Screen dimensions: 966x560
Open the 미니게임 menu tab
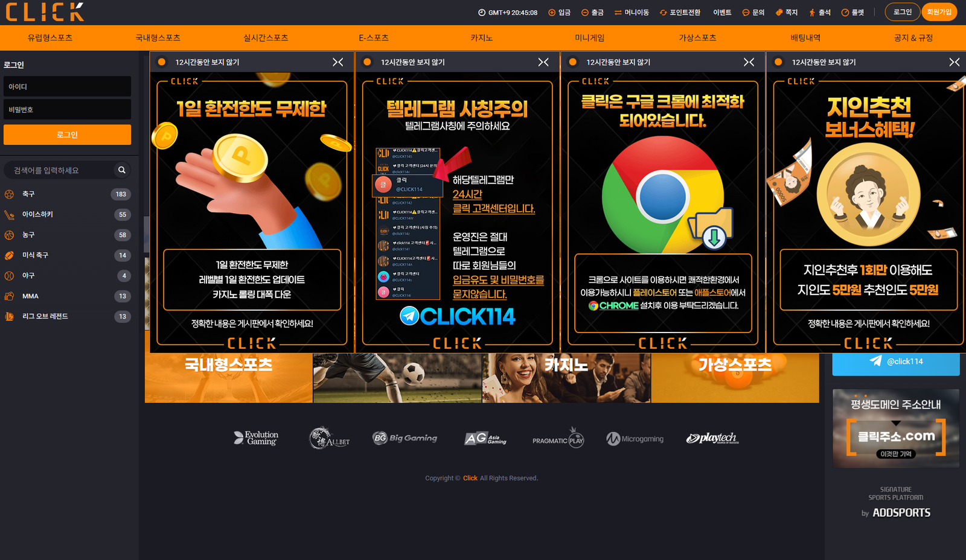coord(589,38)
